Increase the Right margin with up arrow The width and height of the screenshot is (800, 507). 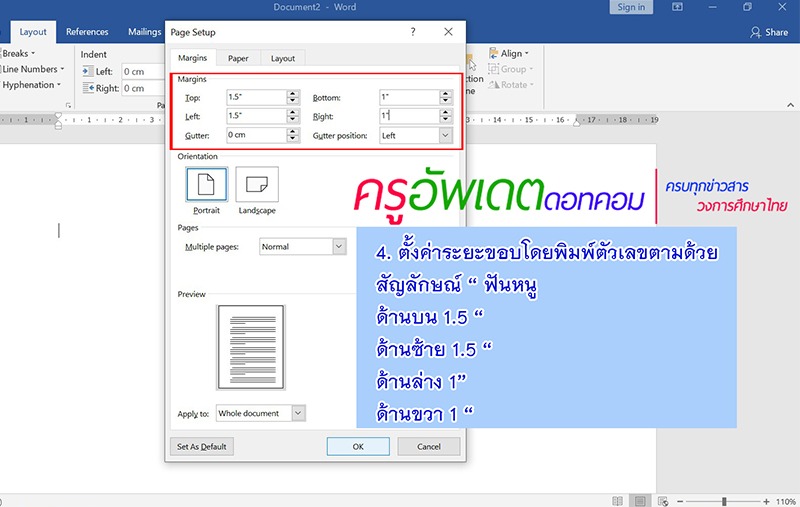[x=445, y=113]
